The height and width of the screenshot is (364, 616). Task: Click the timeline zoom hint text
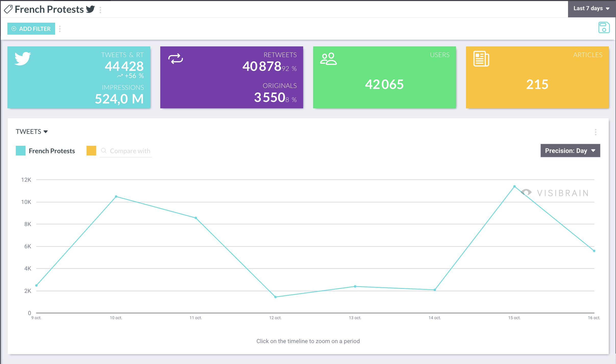click(x=308, y=341)
